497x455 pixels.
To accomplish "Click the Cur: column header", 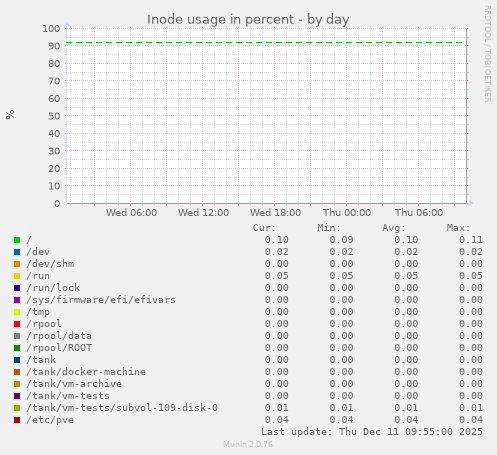I will (264, 228).
